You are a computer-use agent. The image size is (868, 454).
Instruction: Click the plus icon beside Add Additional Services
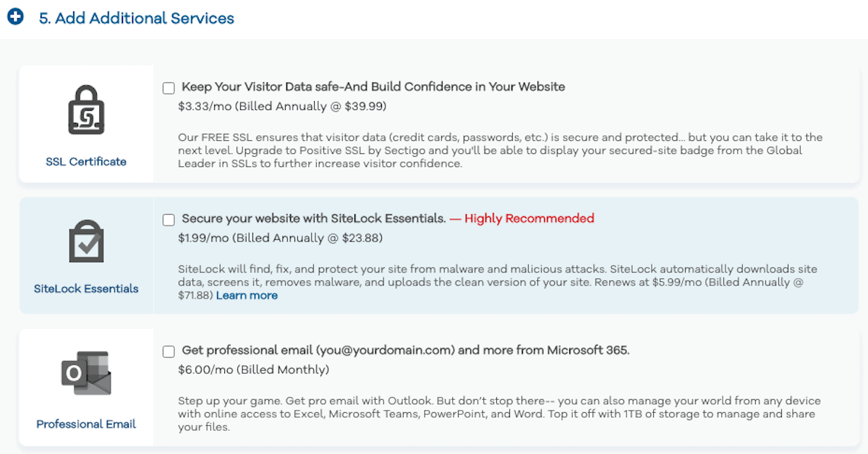pyautogui.click(x=15, y=17)
